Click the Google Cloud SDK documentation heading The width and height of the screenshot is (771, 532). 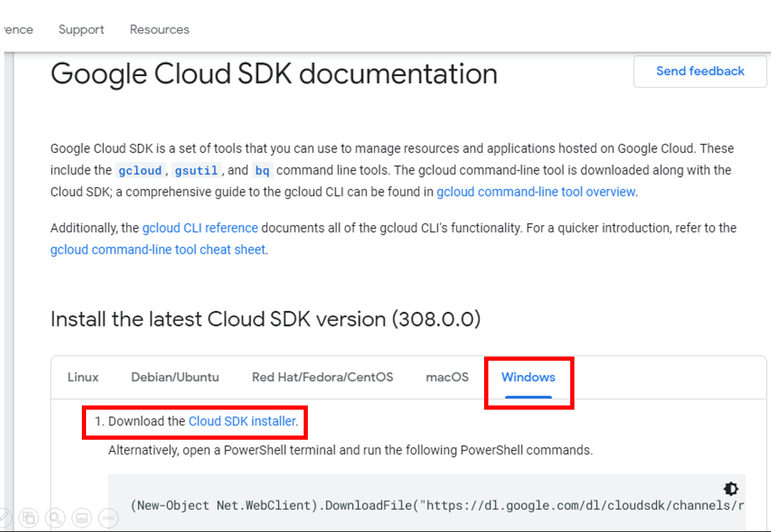coord(274,73)
